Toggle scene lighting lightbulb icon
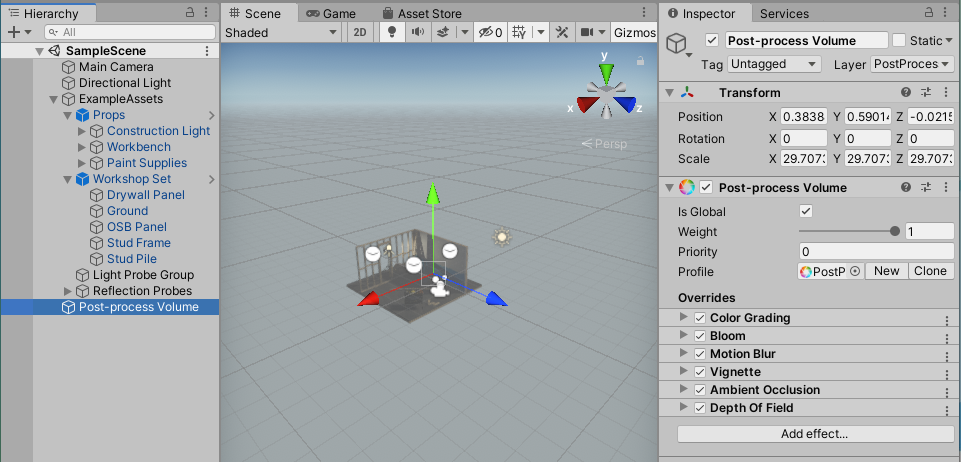This screenshot has height=462, width=961. [391, 32]
